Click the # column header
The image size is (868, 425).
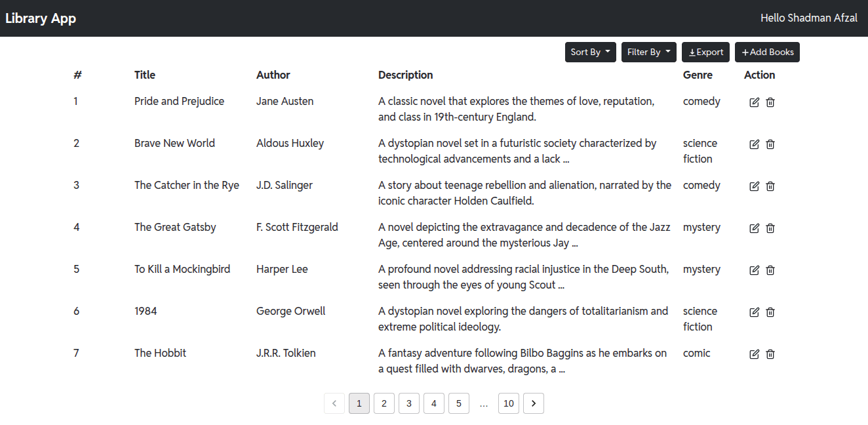(77, 75)
